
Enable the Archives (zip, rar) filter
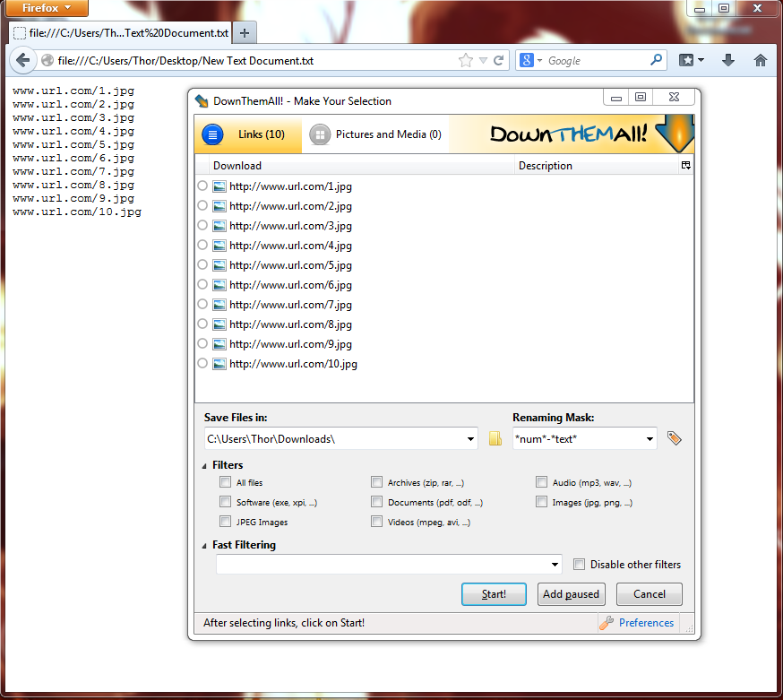[376, 482]
